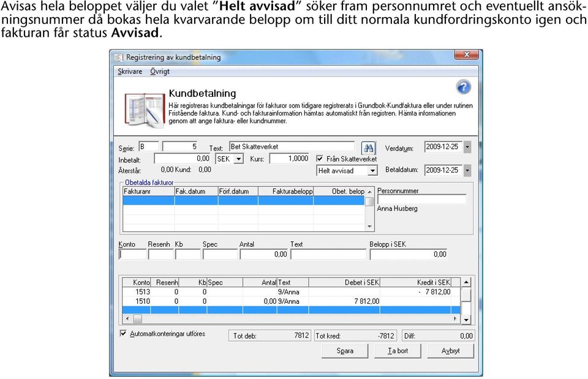Screen dimensions: 588x379
Task: Click the Personnummer input field
Action: tap(421, 200)
